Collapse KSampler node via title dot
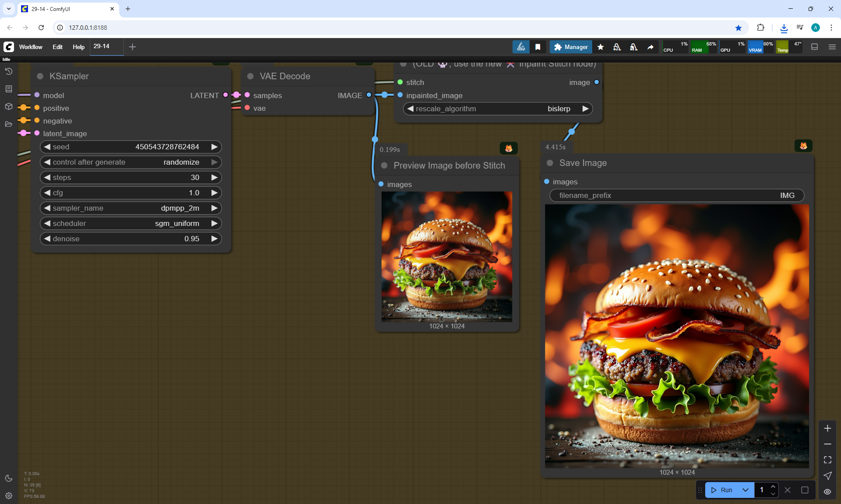 click(40, 76)
